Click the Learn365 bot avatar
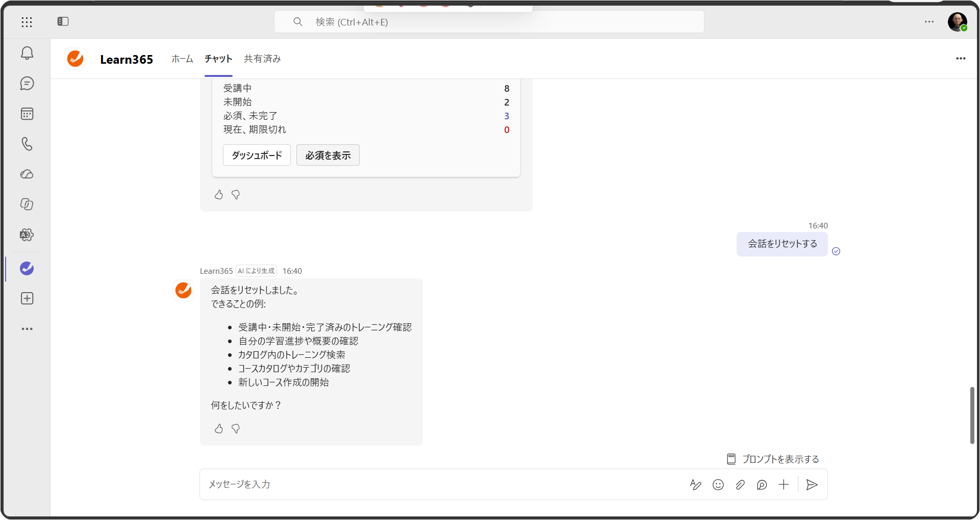The width and height of the screenshot is (980, 520). coord(183,290)
